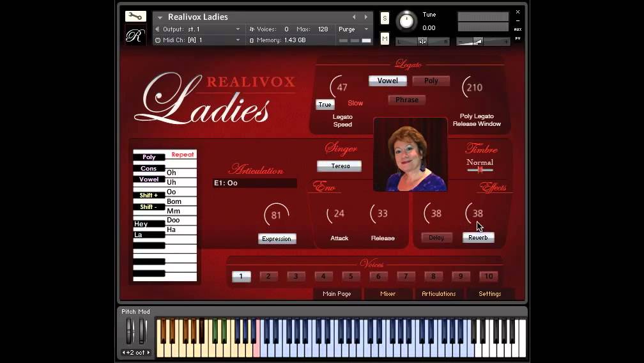Screen dimensions: 644x363
Task: Select voice slot 3
Action: tap(296, 276)
